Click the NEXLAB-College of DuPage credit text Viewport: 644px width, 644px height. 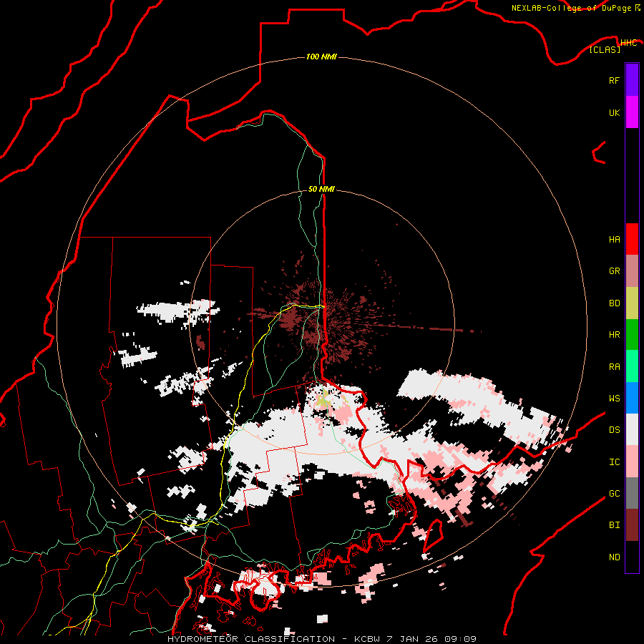(571, 8)
